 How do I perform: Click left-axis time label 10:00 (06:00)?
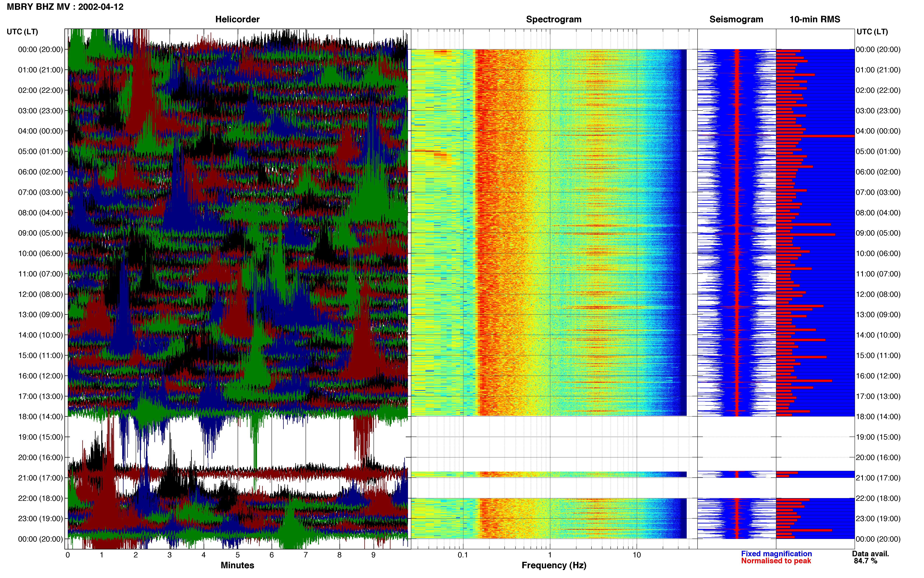click(x=41, y=253)
